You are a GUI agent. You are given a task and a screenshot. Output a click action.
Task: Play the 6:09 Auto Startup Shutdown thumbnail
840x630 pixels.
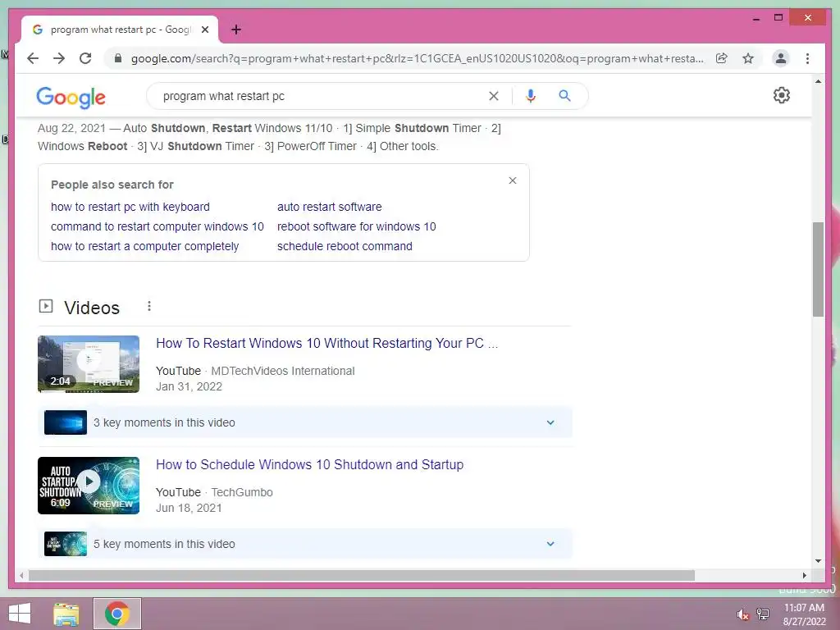[89, 486]
